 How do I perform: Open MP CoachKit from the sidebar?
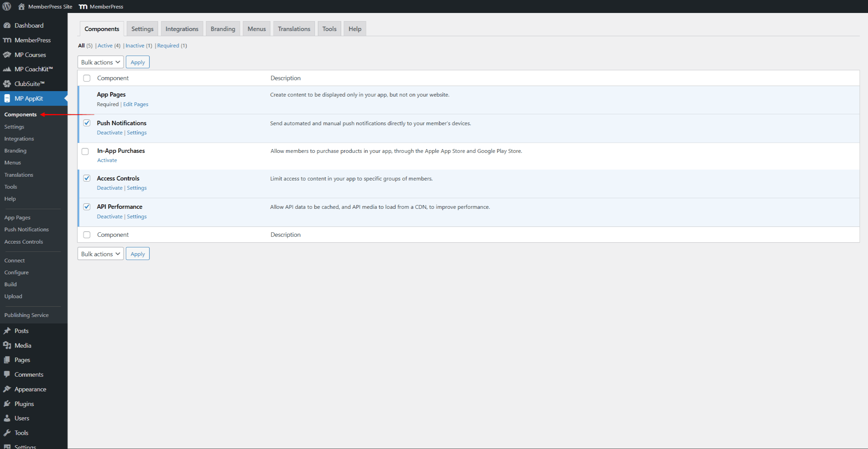point(7,69)
